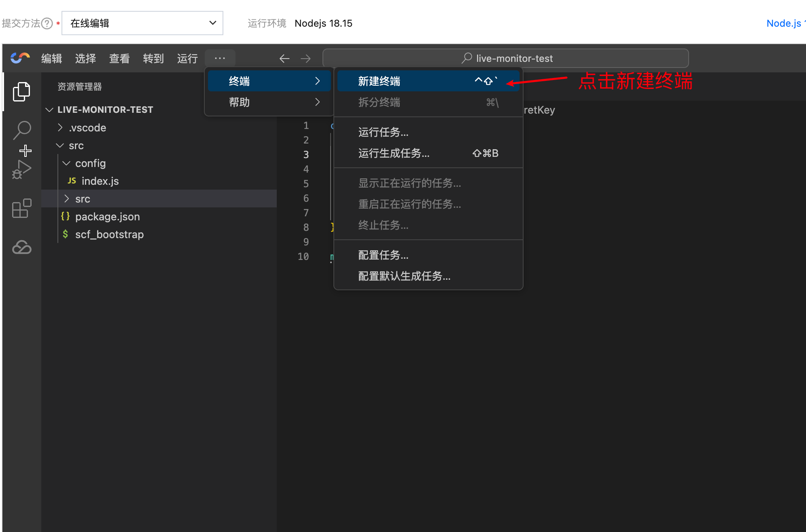This screenshot has width=806, height=532.
Task: Click the Node.js link at top right
Action: pyautogui.click(x=784, y=23)
